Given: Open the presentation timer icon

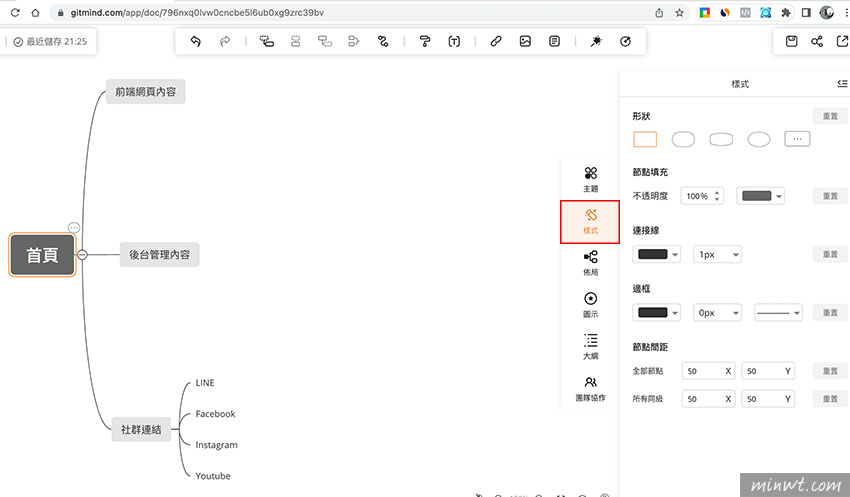Looking at the screenshot, I should coord(626,41).
